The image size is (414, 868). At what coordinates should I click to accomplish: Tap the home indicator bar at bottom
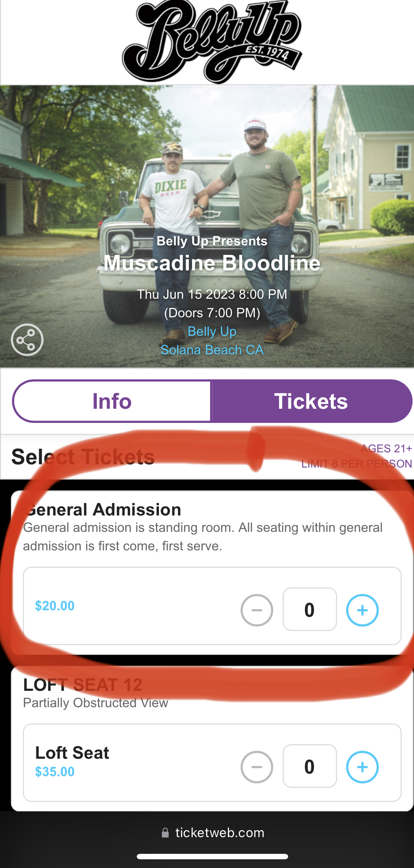pyautogui.click(x=212, y=856)
